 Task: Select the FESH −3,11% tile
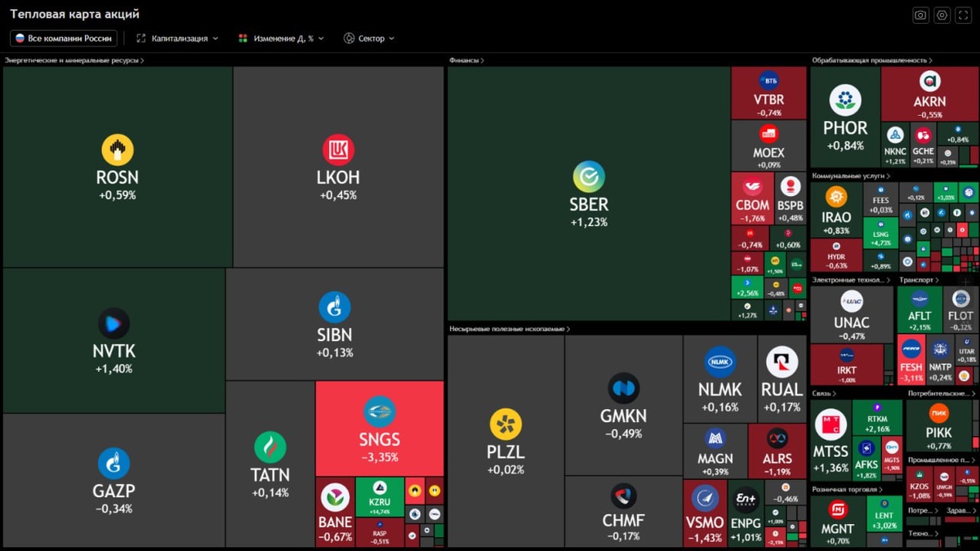tap(911, 359)
